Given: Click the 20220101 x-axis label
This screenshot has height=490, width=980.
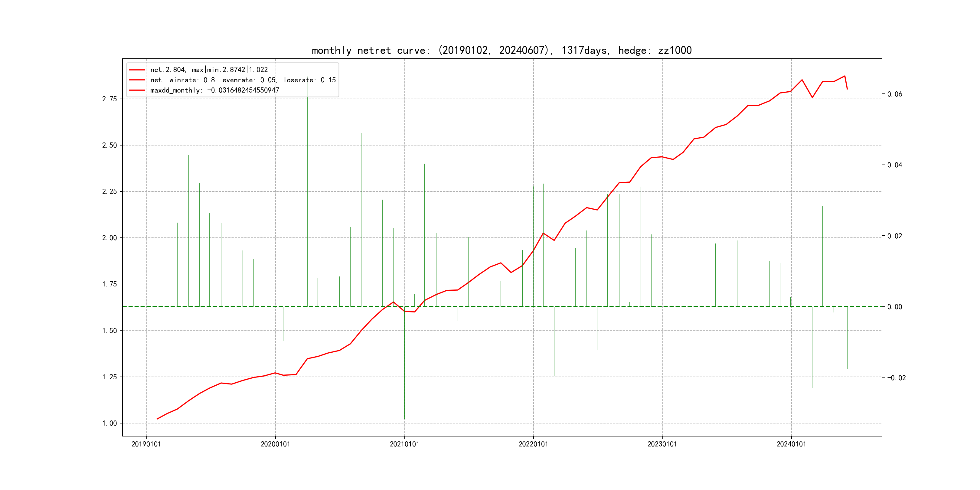Looking at the screenshot, I should [533, 444].
